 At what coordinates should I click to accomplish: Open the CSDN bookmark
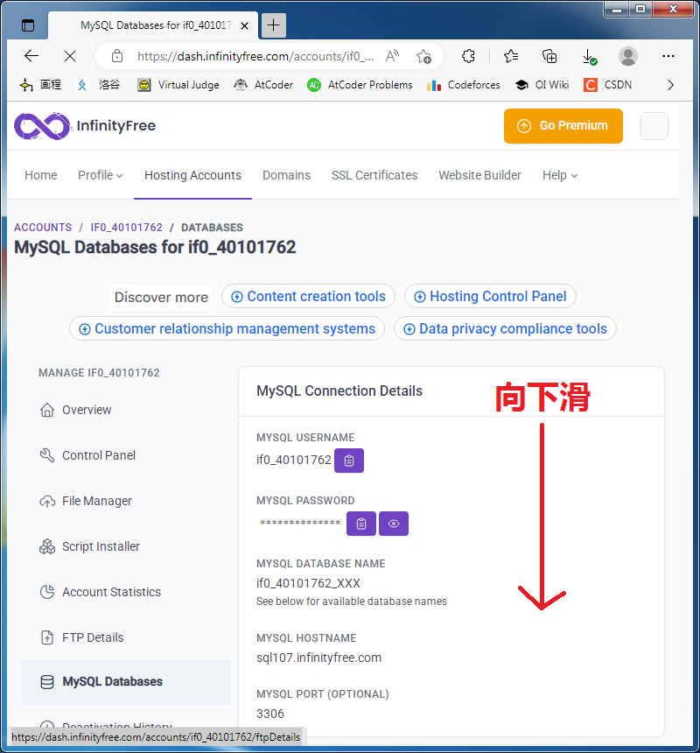click(608, 85)
